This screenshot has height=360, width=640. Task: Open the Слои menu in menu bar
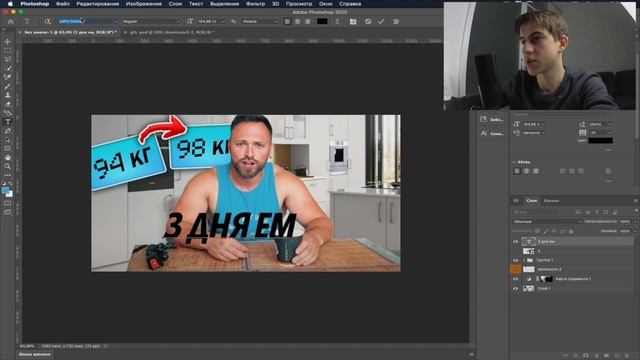(x=175, y=4)
